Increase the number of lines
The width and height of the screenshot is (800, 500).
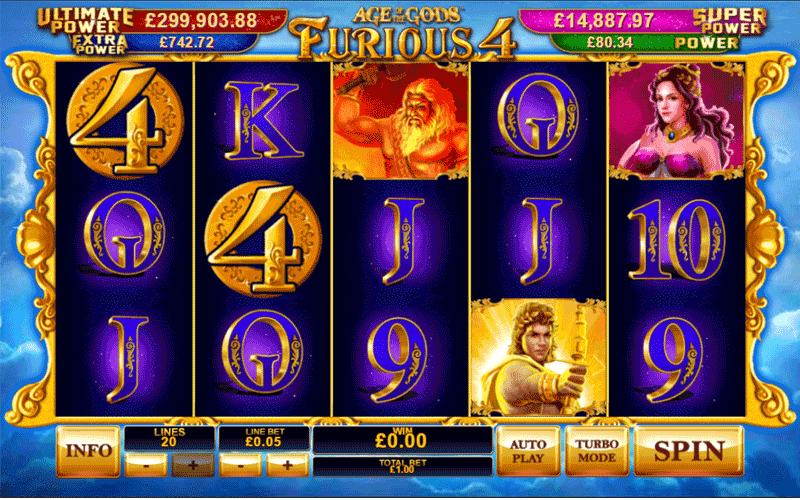193,465
